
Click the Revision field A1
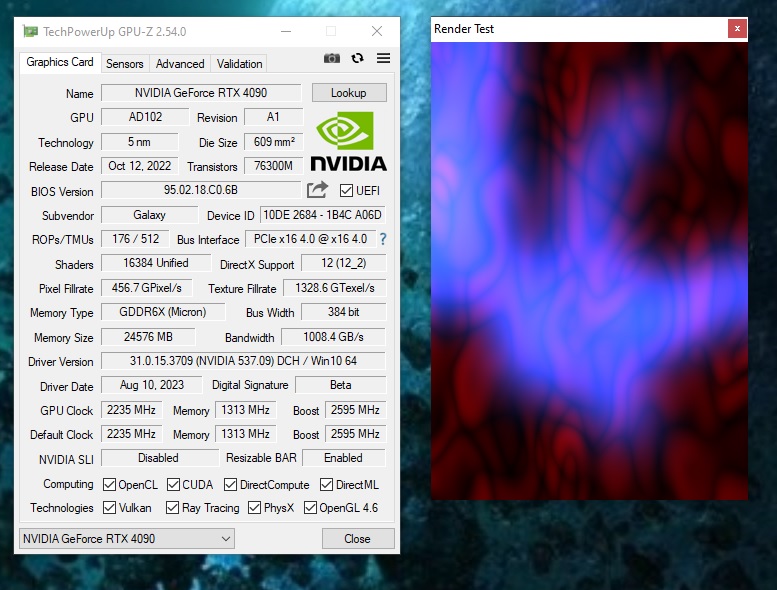[x=273, y=117]
